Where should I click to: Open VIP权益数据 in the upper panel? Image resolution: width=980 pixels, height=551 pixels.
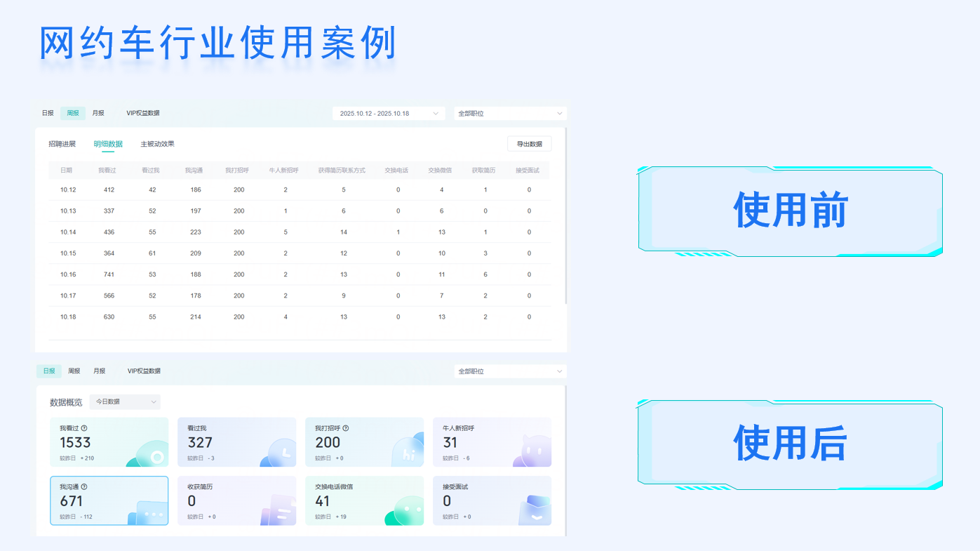pyautogui.click(x=143, y=113)
